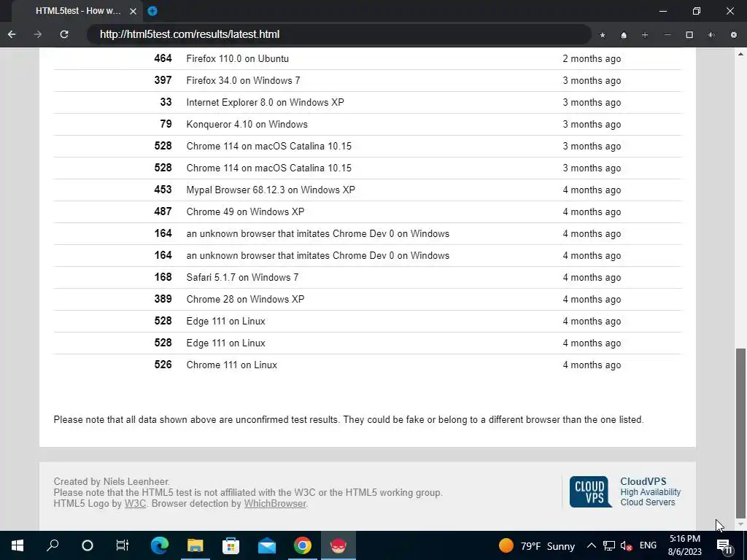Expand hidden system tray icons chevron
747x560 pixels.
point(591,545)
